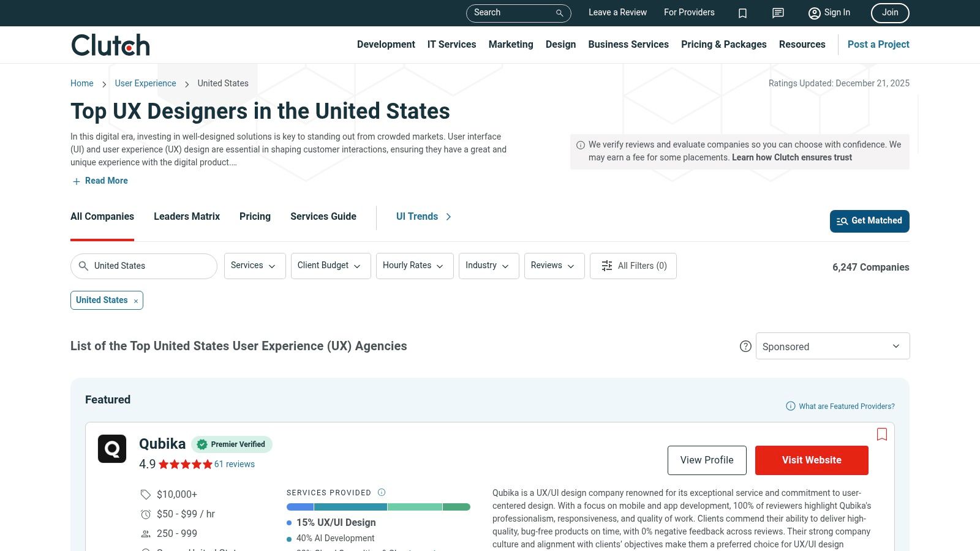Open the search by clicking the magnifier icon

[x=558, y=13]
